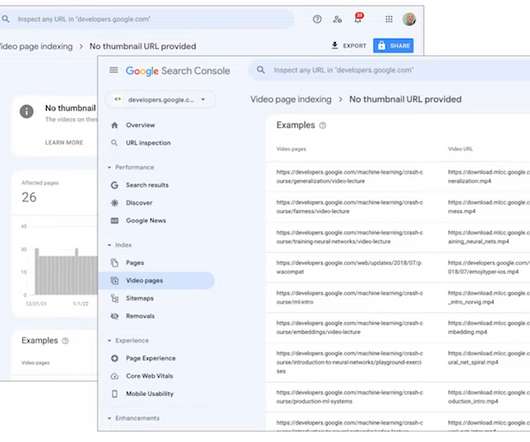Select the introduction-to-neural-networks playground row
This screenshot has height=442, width=530.
coord(398,362)
